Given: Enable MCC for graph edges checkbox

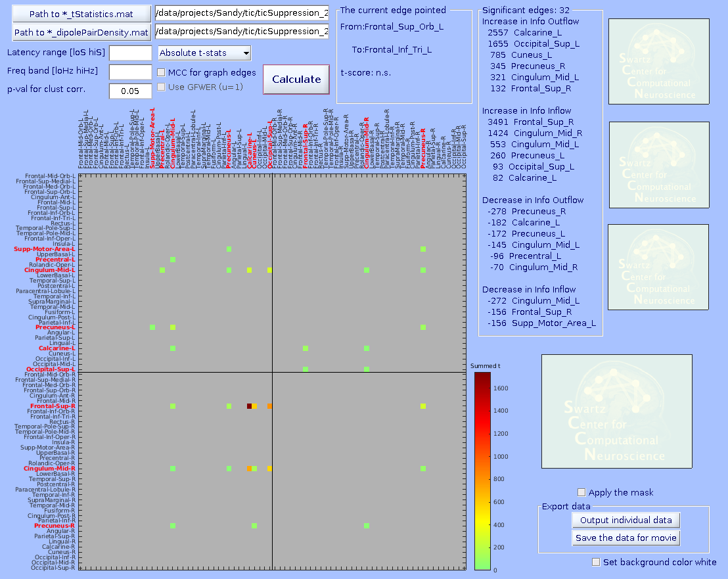Looking at the screenshot, I should [162, 72].
